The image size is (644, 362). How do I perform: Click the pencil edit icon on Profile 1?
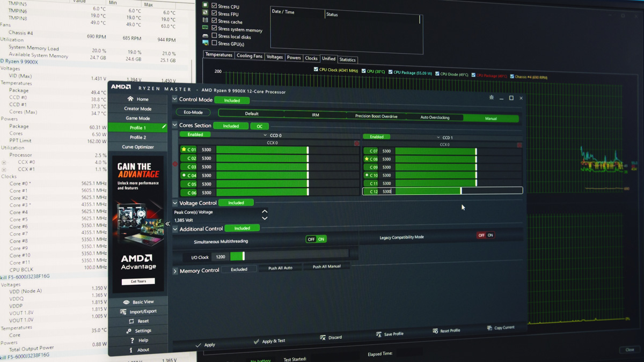coord(164,127)
